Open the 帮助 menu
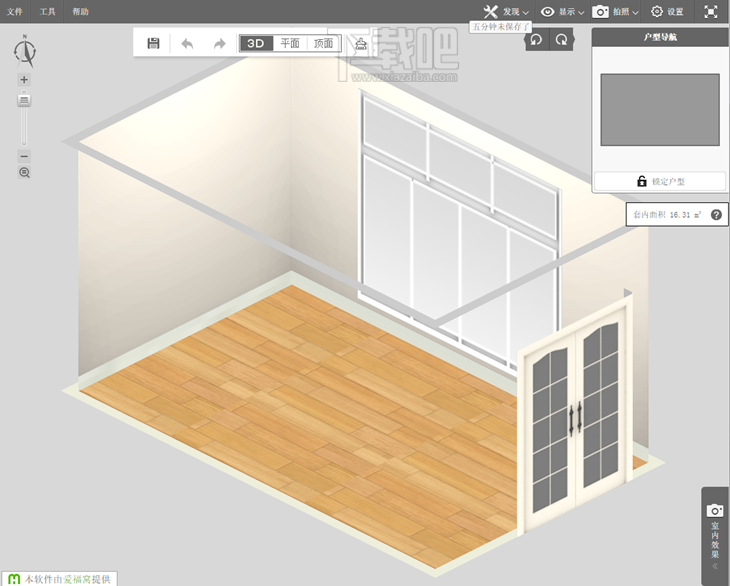The height and width of the screenshot is (586, 730). coord(80,12)
